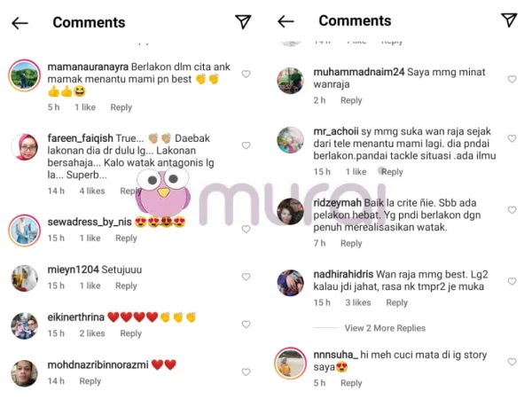Open likes list showing 4 likes
Screen dimensions: 532x399
92,191
